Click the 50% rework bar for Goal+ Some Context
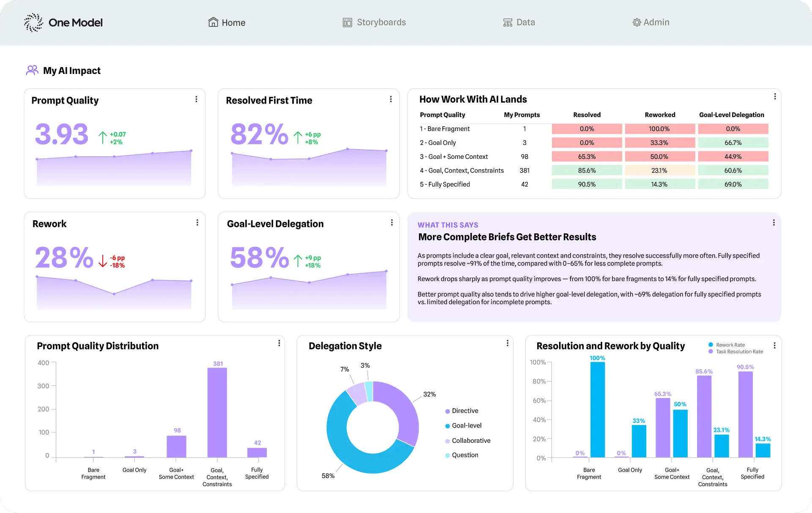Screen dimensions: 812x513 point(680,433)
